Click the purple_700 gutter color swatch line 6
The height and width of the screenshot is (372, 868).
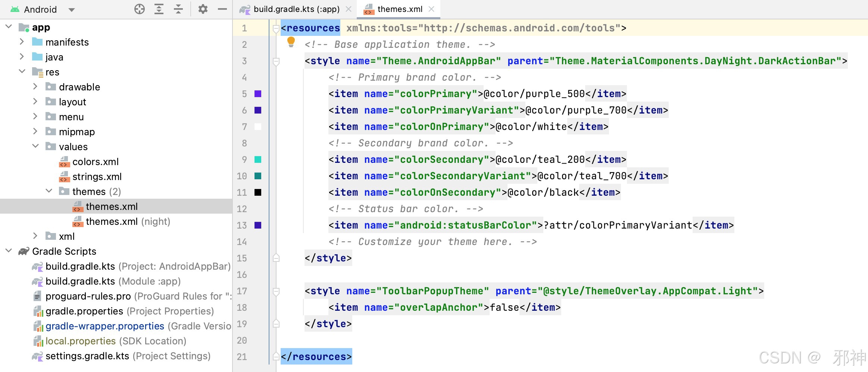(258, 110)
